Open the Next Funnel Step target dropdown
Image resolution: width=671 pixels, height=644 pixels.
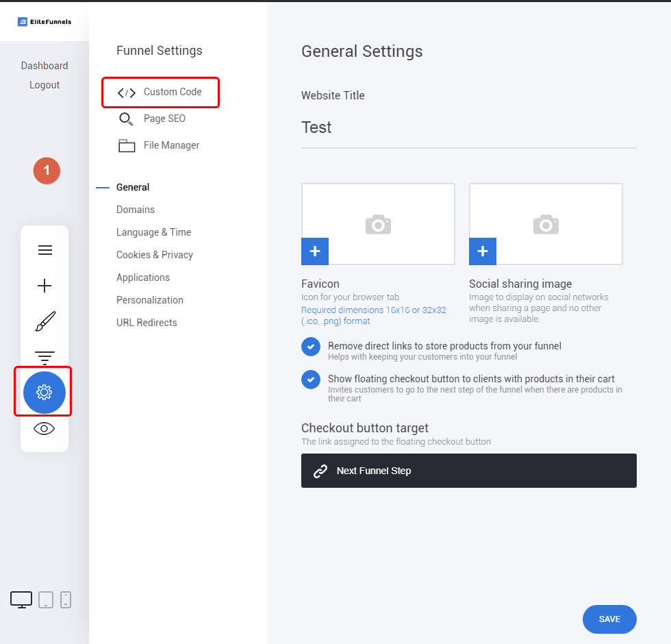468,471
